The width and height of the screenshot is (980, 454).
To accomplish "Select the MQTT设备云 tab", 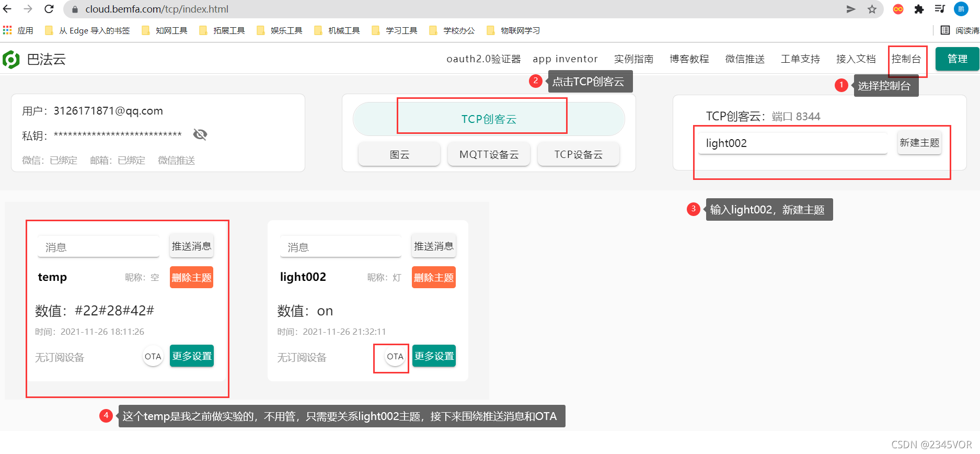I will coord(489,154).
